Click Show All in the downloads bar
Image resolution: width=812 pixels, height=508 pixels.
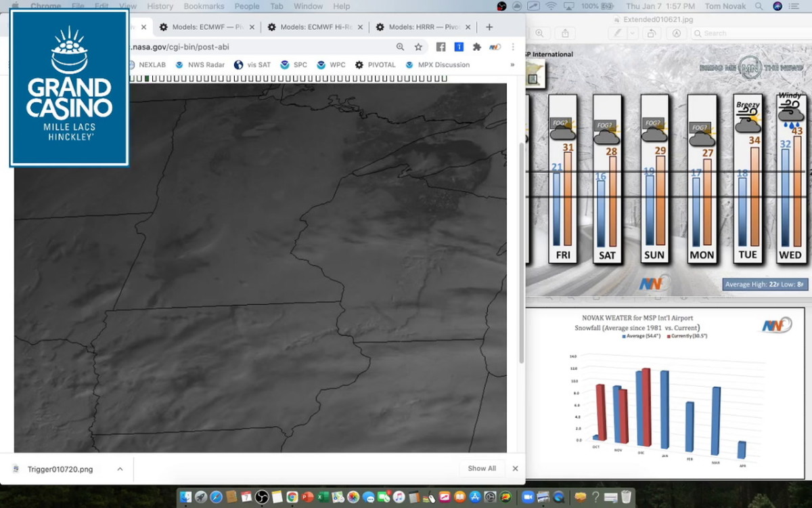[482, 469]
